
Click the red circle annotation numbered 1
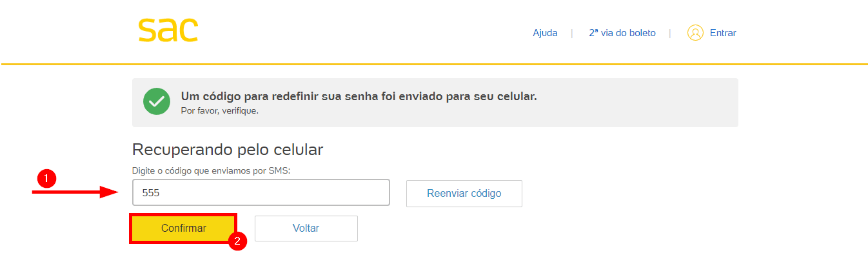[47, 179]
